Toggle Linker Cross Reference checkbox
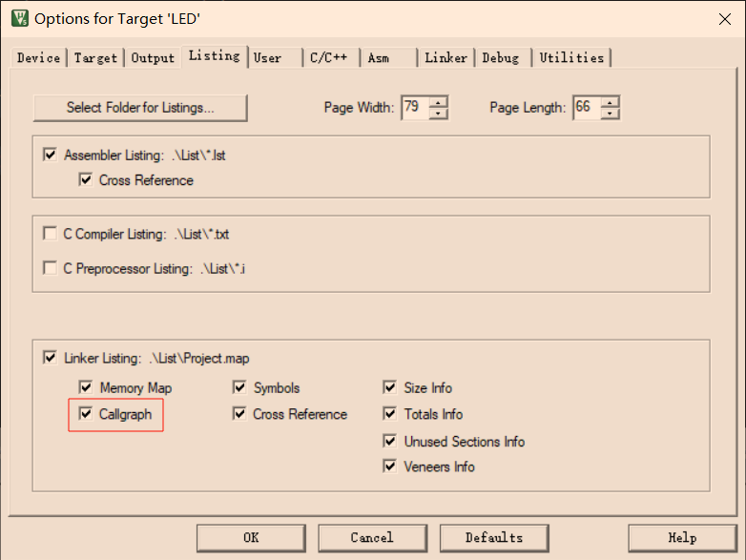The image size is (746, 560). click(x=239, y=414)
